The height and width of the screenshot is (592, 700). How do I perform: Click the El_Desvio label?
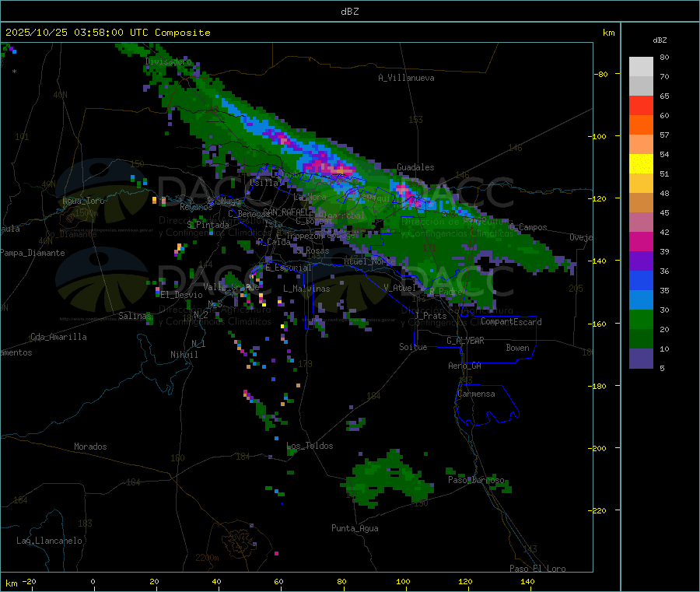coord(182,295)
